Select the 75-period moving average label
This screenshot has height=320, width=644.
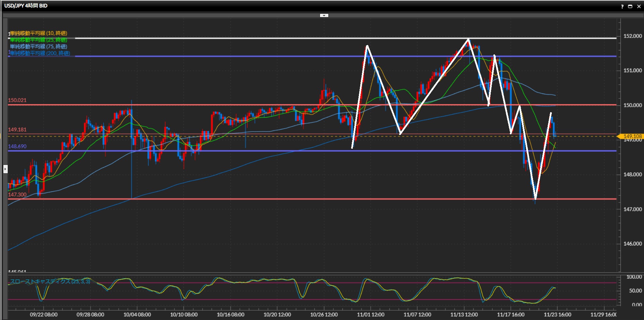pyautogui.click(x=38, y=46)
